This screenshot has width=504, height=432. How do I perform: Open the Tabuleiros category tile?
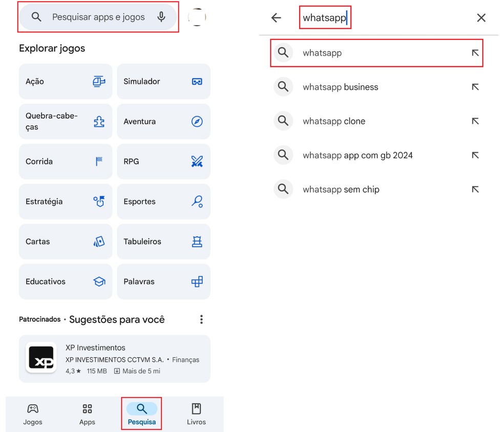point(163,241)
